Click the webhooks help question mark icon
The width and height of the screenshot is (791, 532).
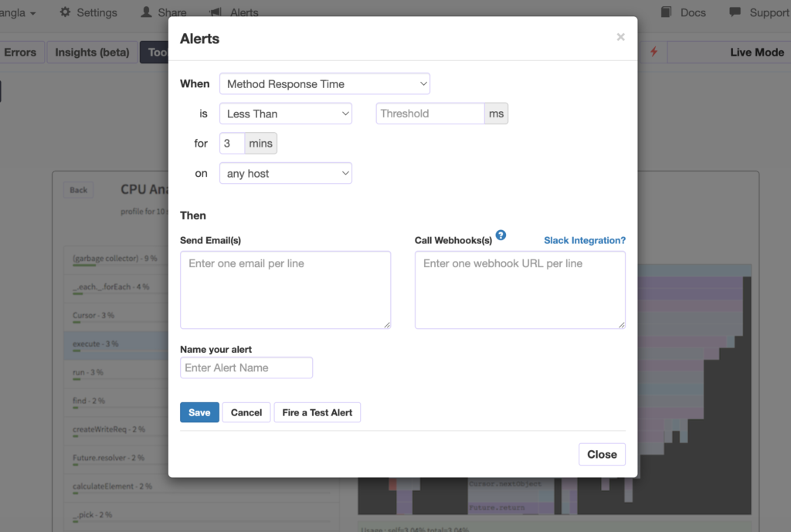point(501,236)
